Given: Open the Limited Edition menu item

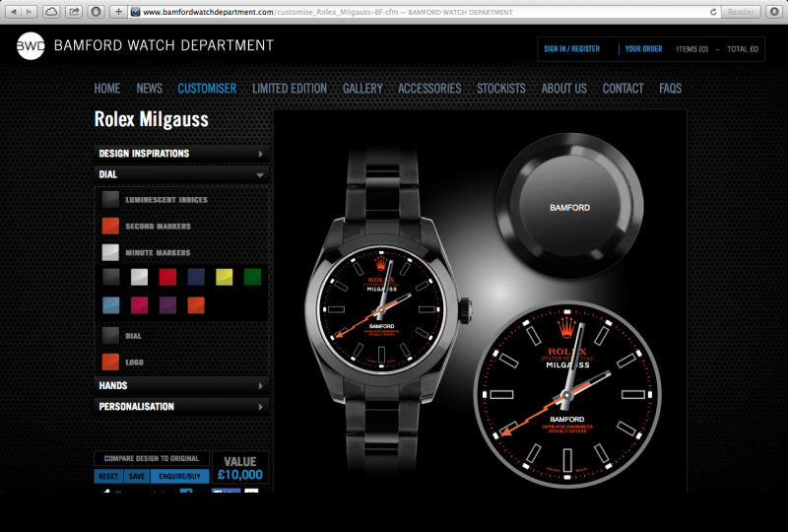Looking at the screenshot, I should click(x=290, y=89).
